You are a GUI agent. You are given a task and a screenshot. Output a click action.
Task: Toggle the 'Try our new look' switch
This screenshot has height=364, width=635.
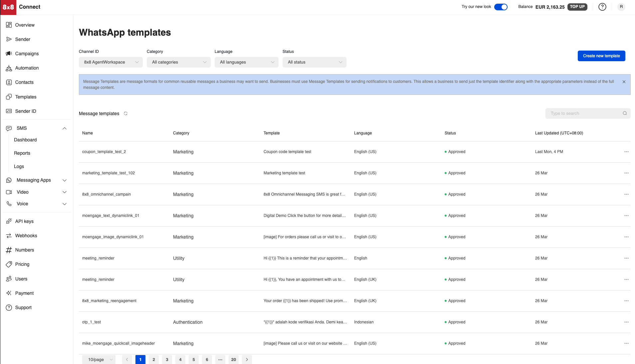point(501,7)
